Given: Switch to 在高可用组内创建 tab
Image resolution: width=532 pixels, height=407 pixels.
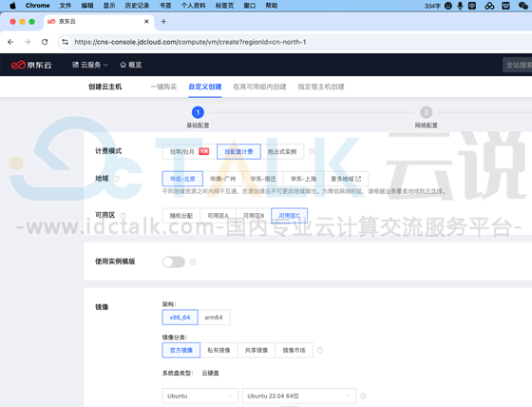Looking at the screenshot, I should 259,87.
